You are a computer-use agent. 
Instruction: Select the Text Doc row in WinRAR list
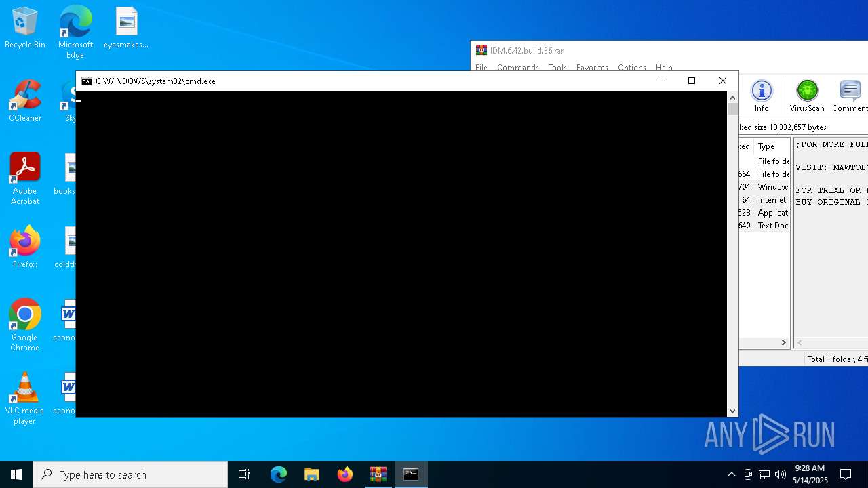point(764,226)
